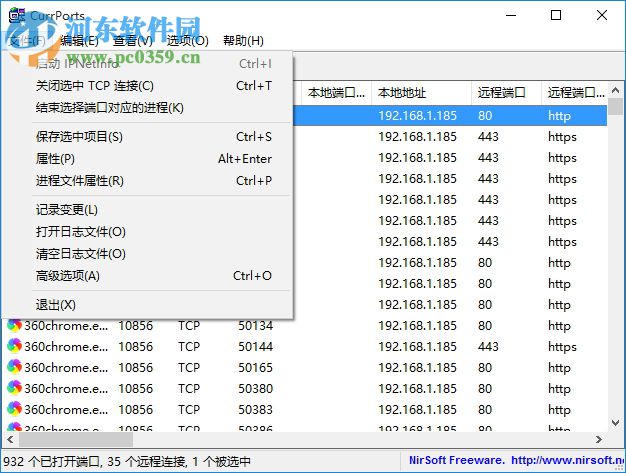This screenshot has height=473, width=626.
Task: Click horizontal scrollbar left arrow
Action: click(10, 439)
